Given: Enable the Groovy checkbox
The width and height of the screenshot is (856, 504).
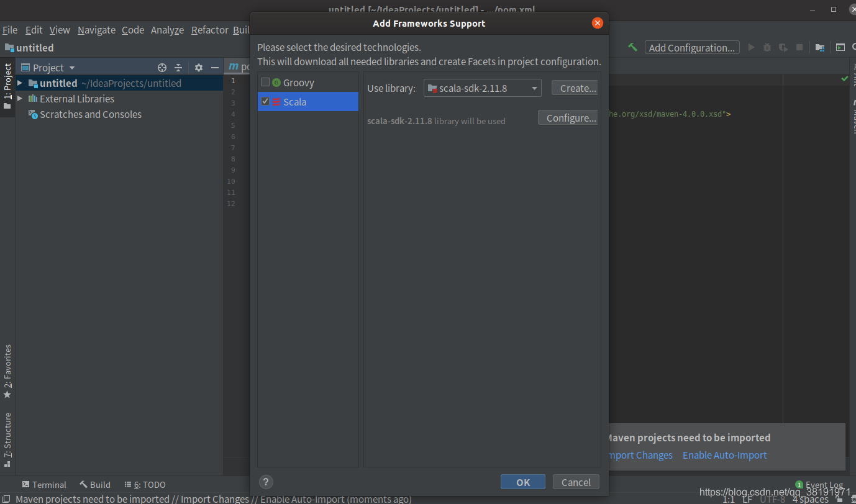Looking at the screenshot, I should coord(265,83).
